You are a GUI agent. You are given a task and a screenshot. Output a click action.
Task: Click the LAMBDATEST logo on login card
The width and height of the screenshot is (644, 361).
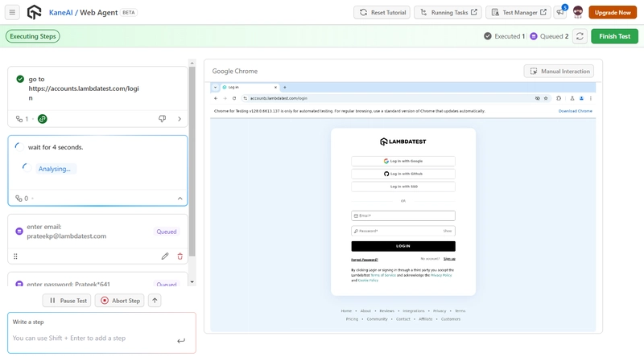coord(403,142)
